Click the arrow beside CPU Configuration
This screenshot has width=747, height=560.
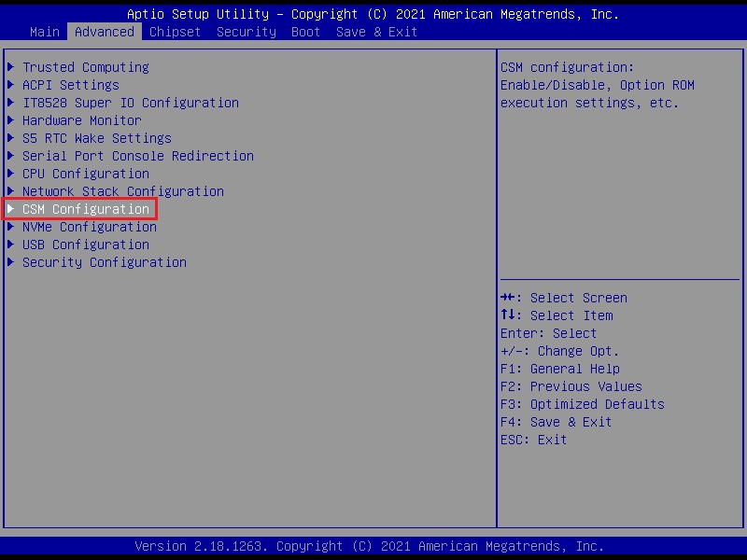click(11, 174)
